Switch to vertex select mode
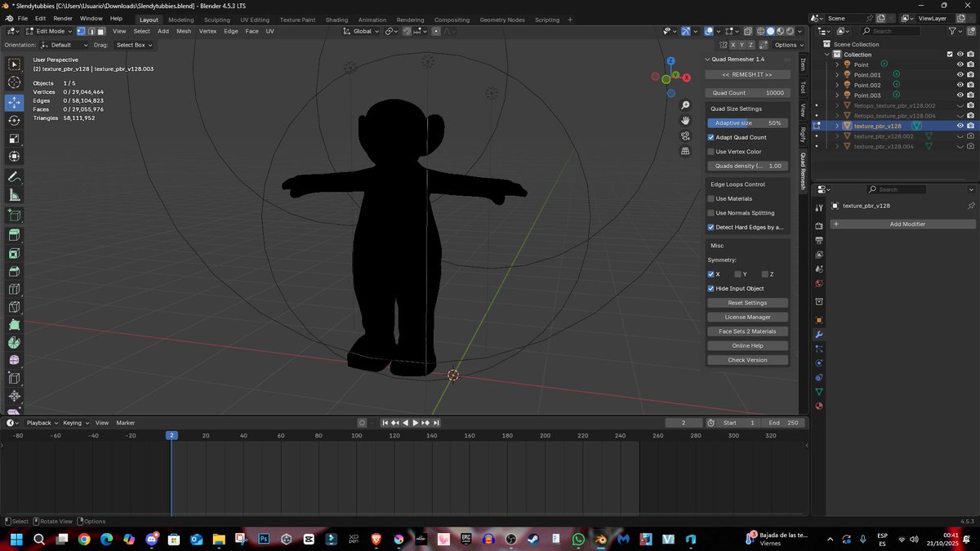Viewport: 980px width, 551px height. pos(82,31)
